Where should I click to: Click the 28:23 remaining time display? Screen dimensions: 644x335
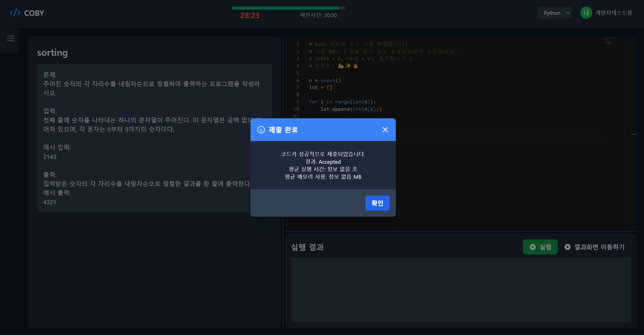[x=249, y=15]
